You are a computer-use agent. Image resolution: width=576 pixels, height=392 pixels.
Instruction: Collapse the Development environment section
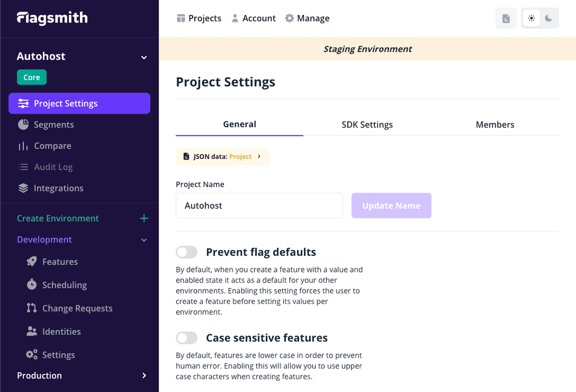[143, 239]
